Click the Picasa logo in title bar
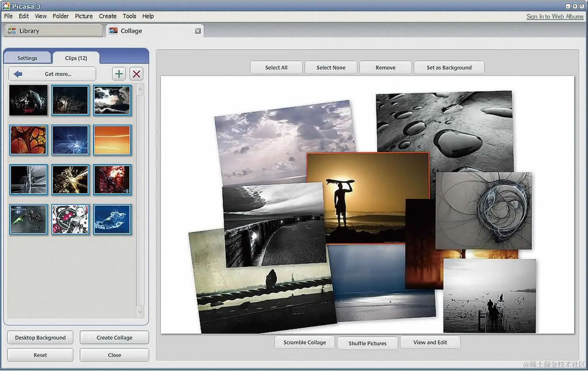The image size is (588, 371). tap(6, 6)
